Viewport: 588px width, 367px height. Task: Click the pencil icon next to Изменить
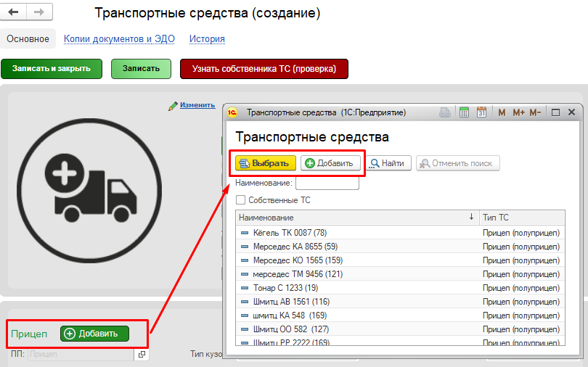(x=173, y=106)
